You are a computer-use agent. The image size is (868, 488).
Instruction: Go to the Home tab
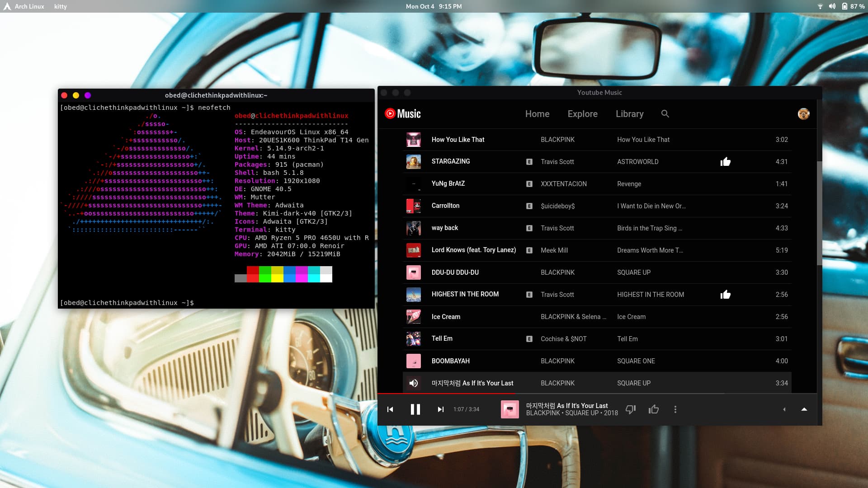[537, 114]
